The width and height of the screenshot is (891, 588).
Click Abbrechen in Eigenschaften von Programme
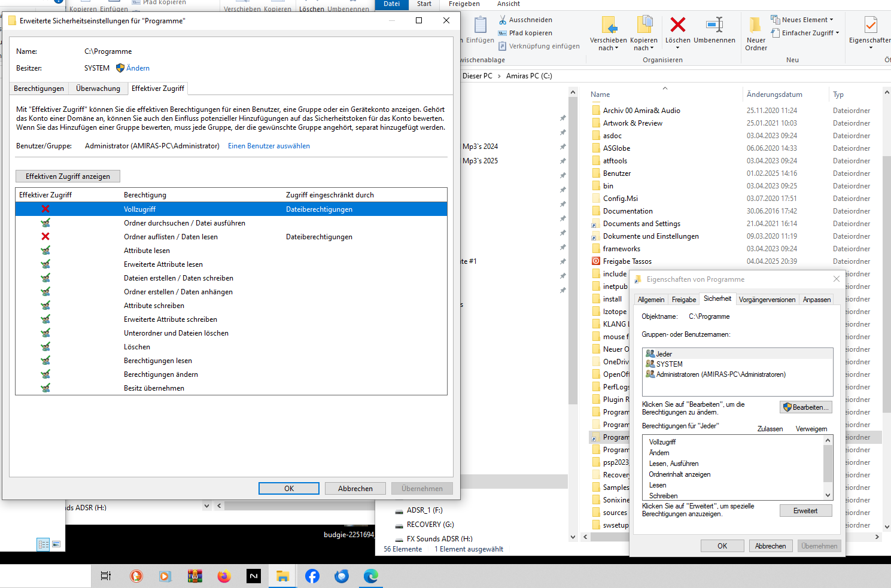pyautogui.click(x=771, y=546)
